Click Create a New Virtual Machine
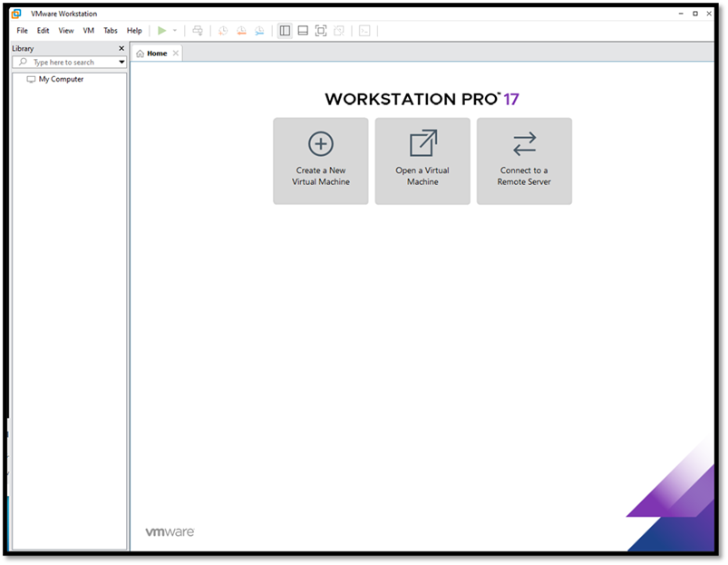 [x=321, y=161]
